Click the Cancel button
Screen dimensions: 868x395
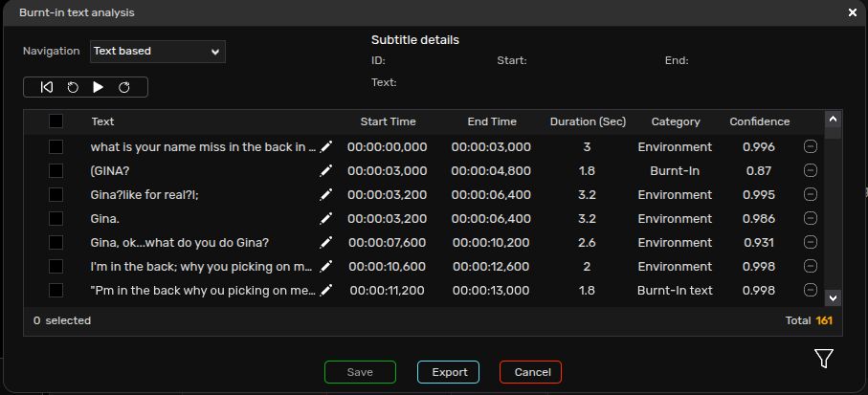click(530, 372)
